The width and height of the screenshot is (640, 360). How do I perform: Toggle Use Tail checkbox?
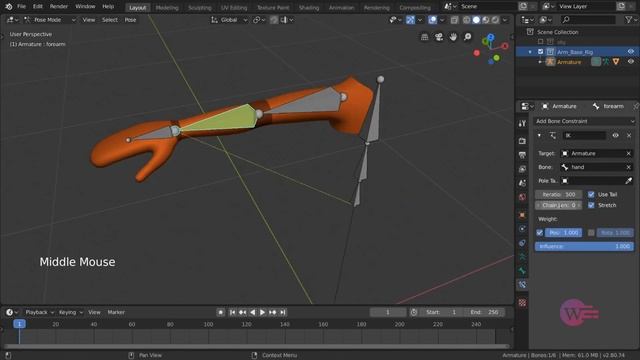(591, 194)
